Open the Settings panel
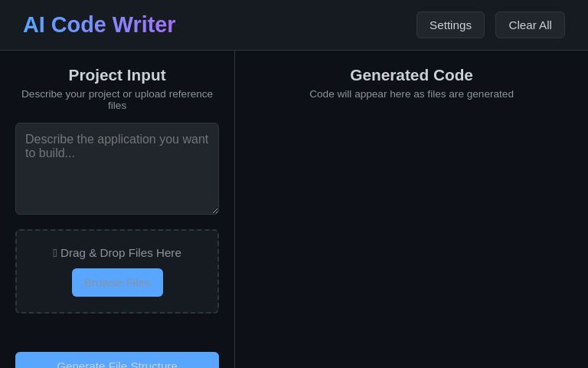Image resolution: width=588 pixels, height=368 pixels. click(450, 25)
